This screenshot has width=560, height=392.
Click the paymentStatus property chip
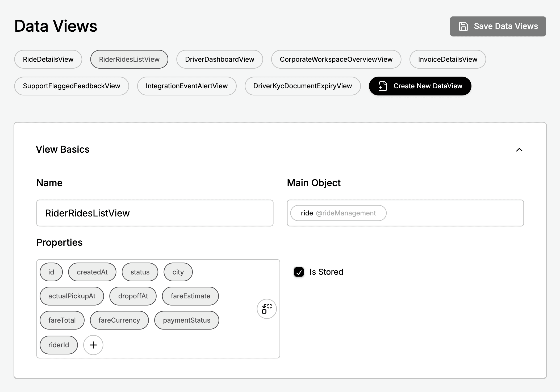(x=186, y=320)
